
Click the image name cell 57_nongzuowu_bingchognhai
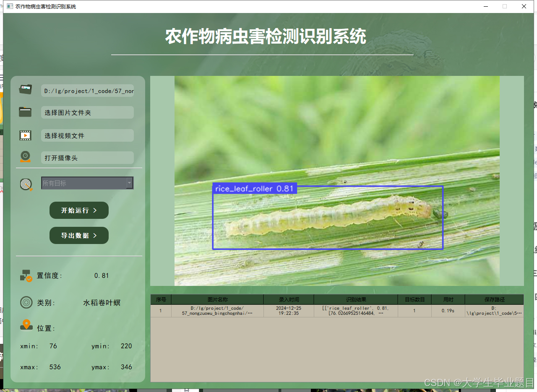[218, 311]
